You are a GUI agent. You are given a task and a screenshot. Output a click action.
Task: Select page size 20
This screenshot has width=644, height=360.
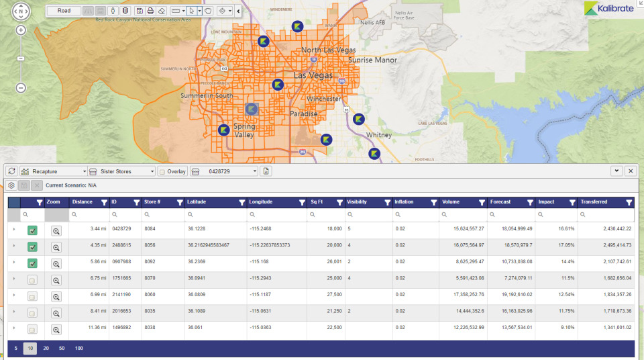coord(46,349)
